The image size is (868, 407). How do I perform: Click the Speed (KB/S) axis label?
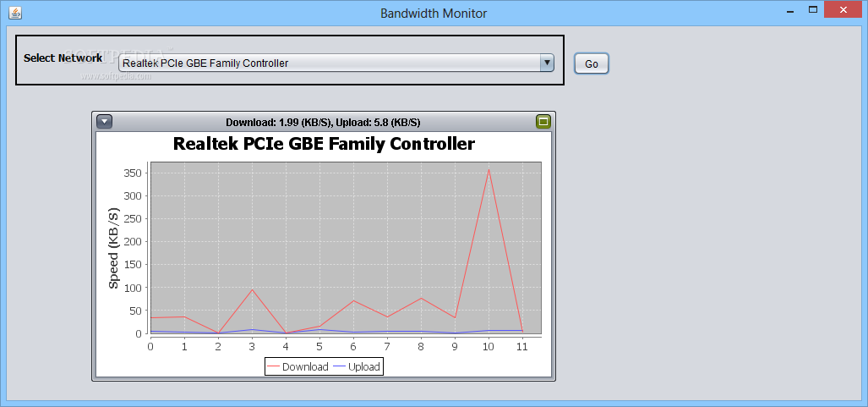pos(113,249)
